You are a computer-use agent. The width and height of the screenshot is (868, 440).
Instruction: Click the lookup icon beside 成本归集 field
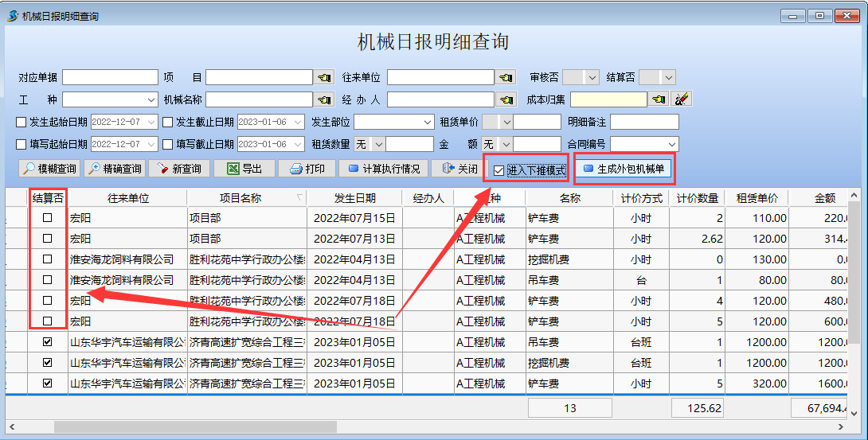click(x=658, y=99)
